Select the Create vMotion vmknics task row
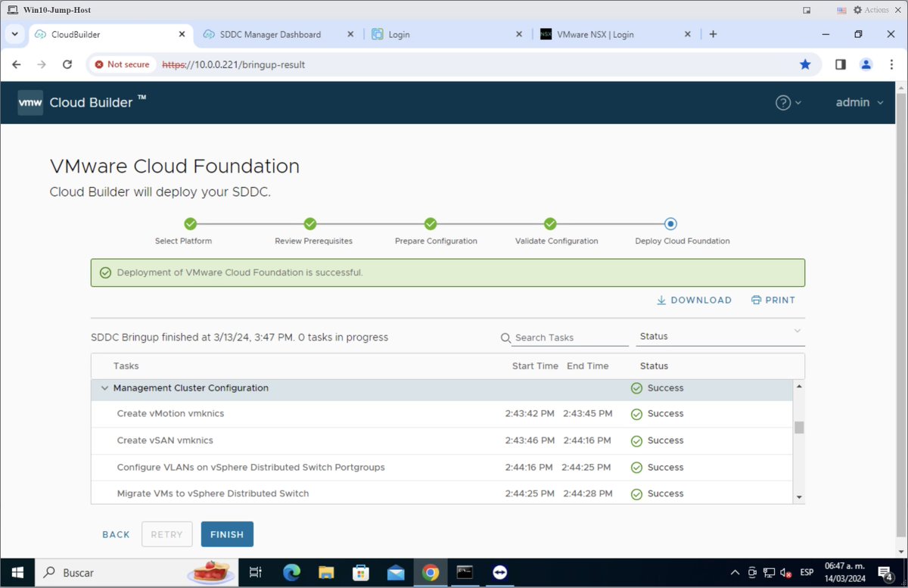The height and width of the screenshot is (588, 908). point(442,414)
